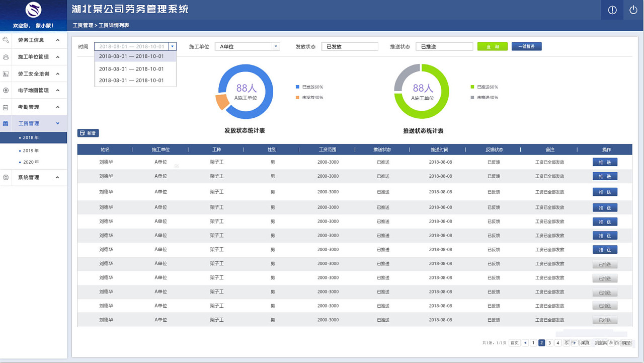Screen dimensions: 644x363
Task: Select the 劳务工信息 wrench icon in sidebar
Action: [x=6, y=40]
